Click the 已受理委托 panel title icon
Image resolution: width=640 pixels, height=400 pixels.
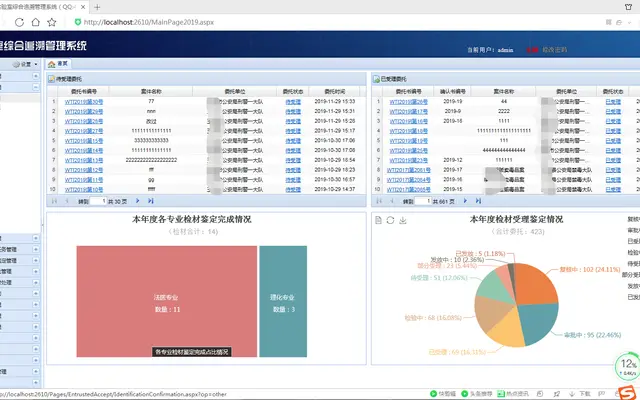[376, 79]
